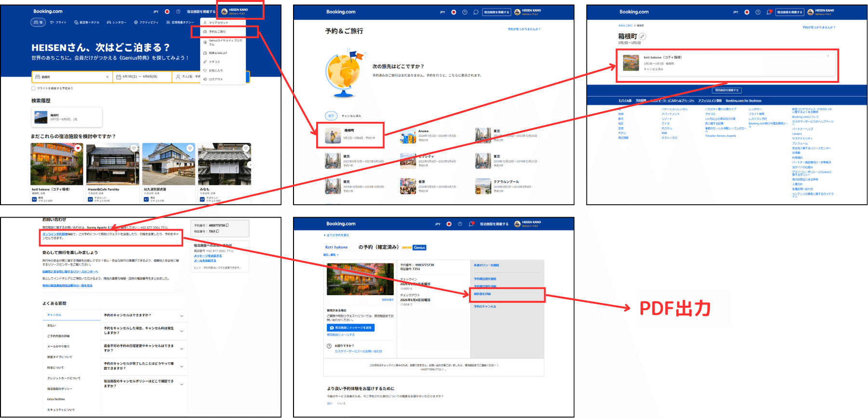868x418 pixels.
Task: Check the フライトを検索する予定あり checkbox
Action: pyautogui.click(x=33, y=89)
